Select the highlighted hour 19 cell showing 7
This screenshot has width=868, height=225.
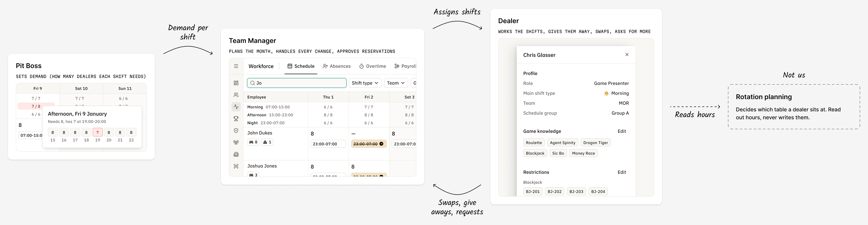coord(97,132)
